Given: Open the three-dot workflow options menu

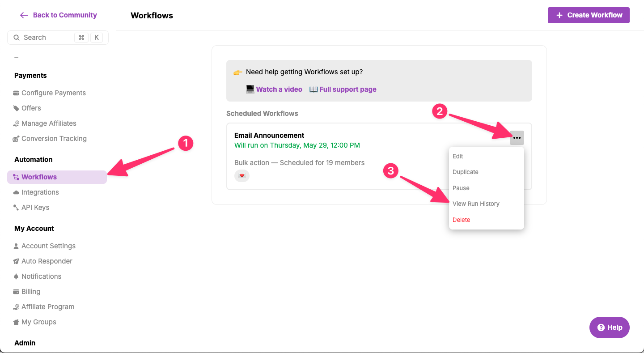Looking at the screenshot, I should click(517, 138).
